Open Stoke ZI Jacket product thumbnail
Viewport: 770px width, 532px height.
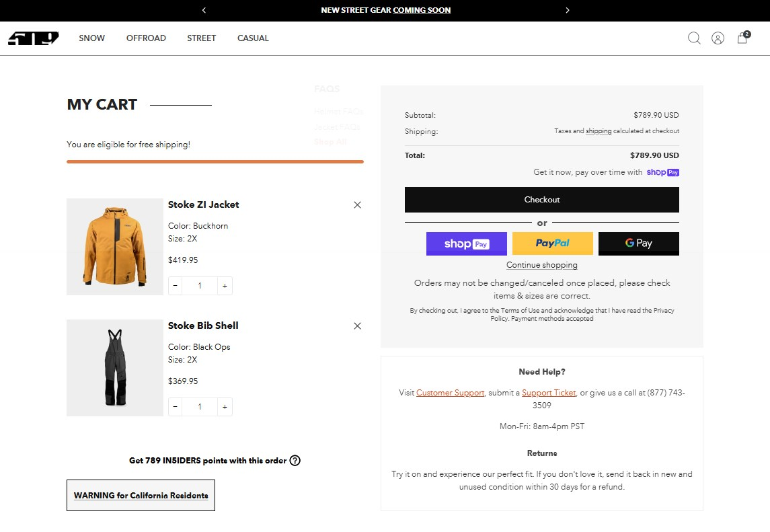pyautogui.click(x=115, y=247)
